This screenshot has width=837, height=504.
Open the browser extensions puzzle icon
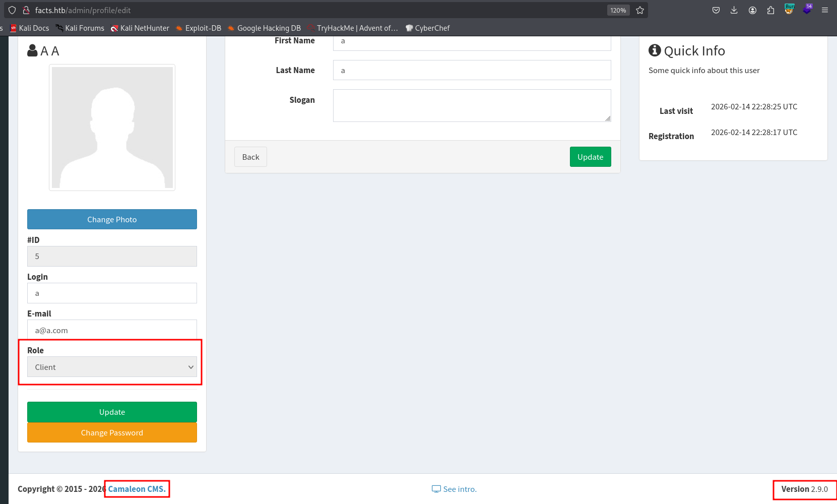tap(770, 10)
